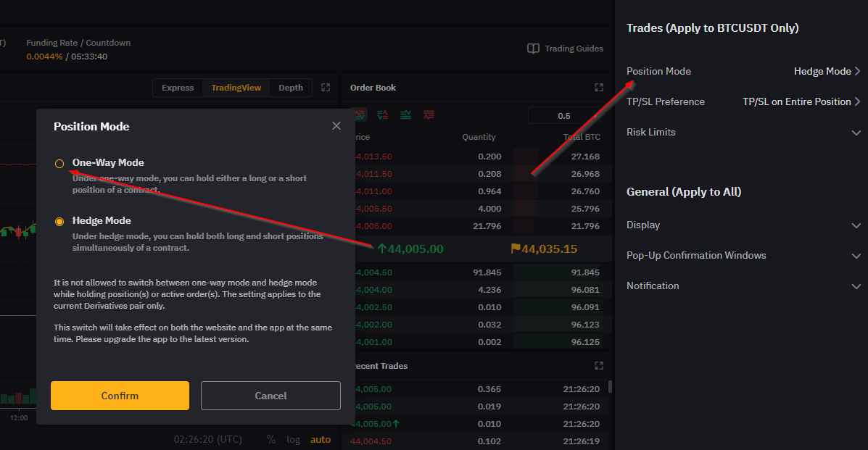Switch to the Express chart tab
The width and height of the screenshot is (868, 450).
tap(178, 88)
